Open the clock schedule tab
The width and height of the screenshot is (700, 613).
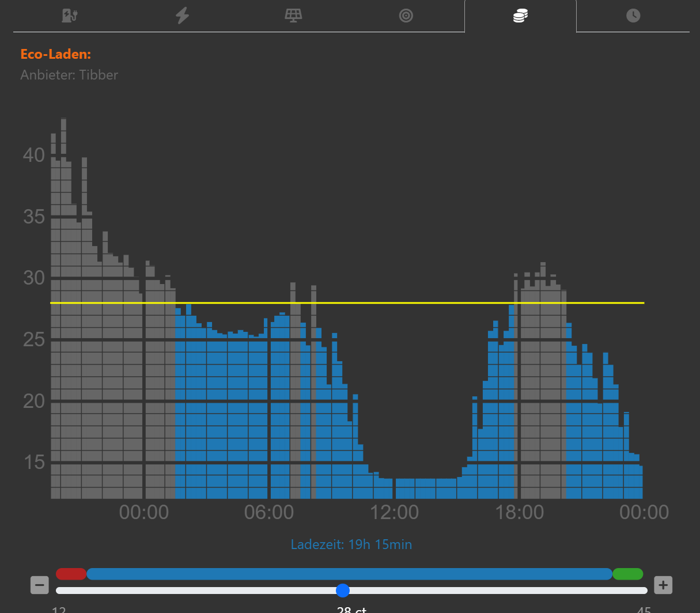click(633, 16)
